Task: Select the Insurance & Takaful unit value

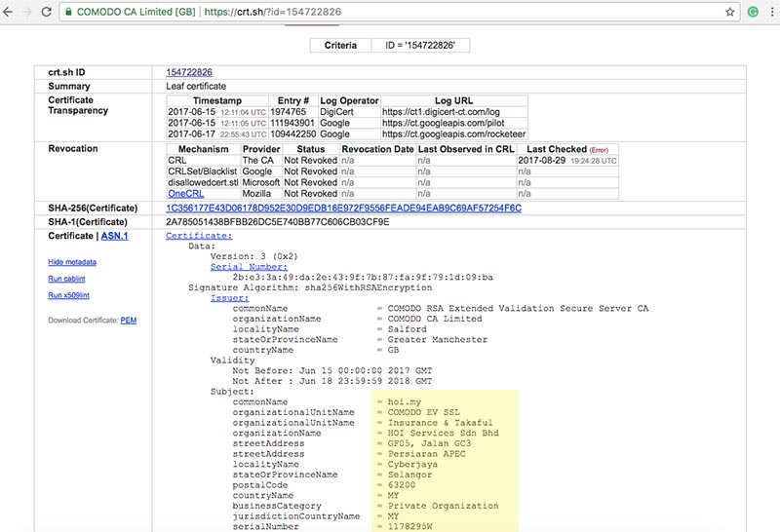Action: [x=441, y=423]
